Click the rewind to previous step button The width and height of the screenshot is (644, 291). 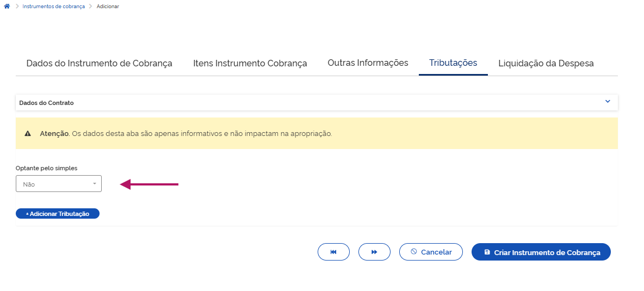tap(333, 252)
